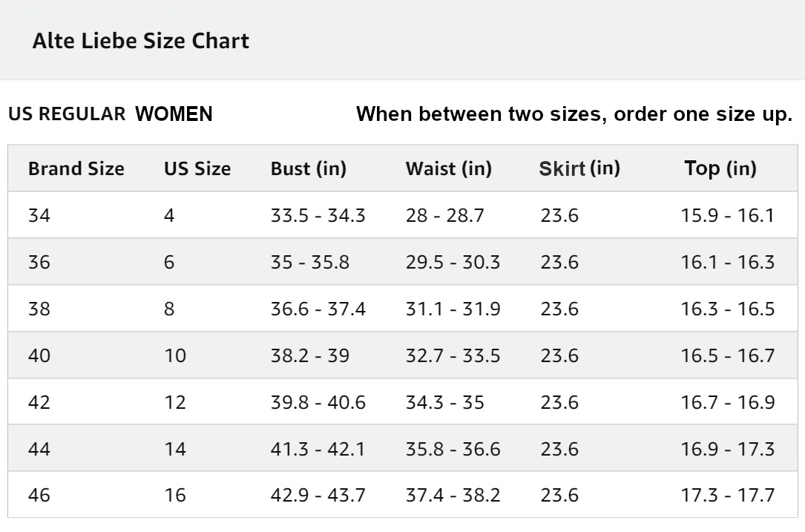This screenshot has height=532, width=805.
Task: Select bust value 36.6 - 37.4
Action: tap(318, 309)
